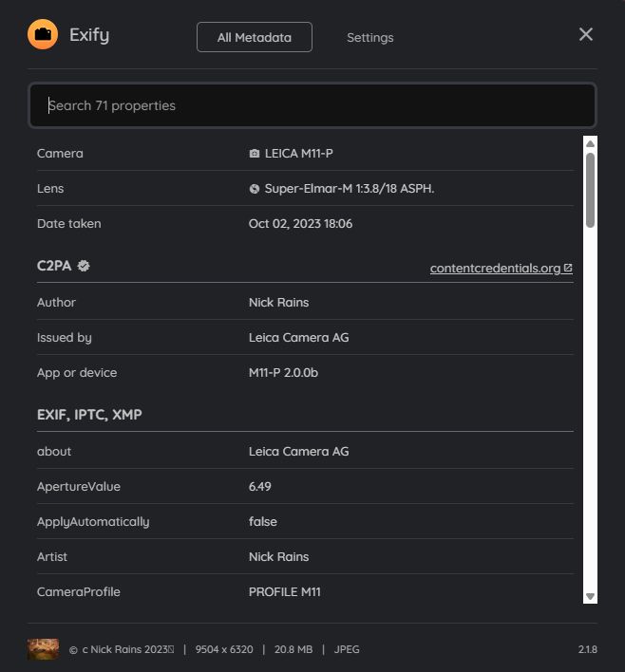Click the ApplyAutomatically 'false' value

pyautogui.click(x=262, y=522)
